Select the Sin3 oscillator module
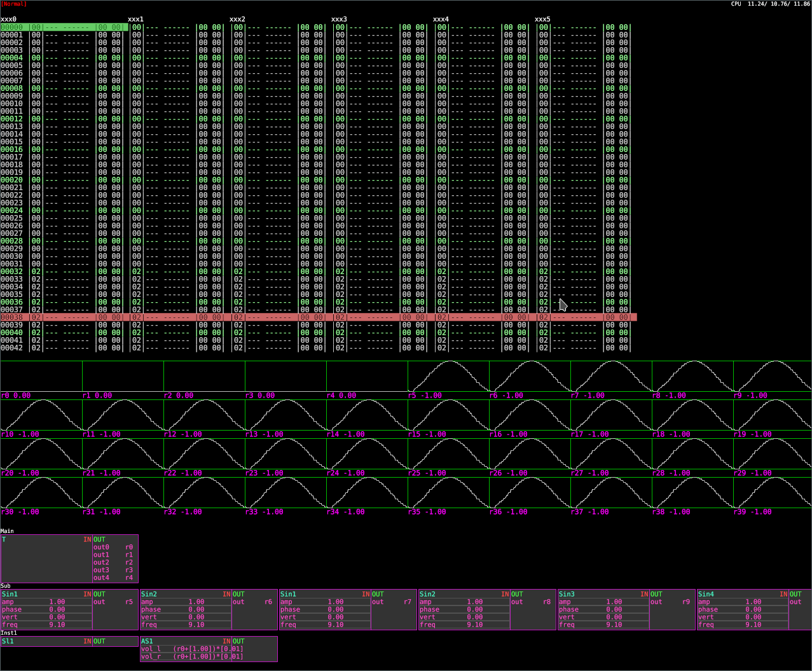This screenshot has width=812, height=671. click(567, 593)
